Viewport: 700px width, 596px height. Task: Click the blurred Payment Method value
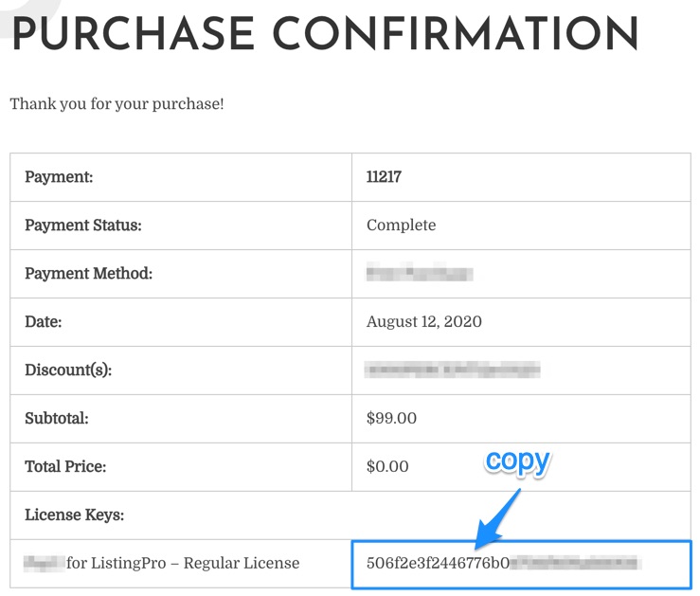point(420,273)
